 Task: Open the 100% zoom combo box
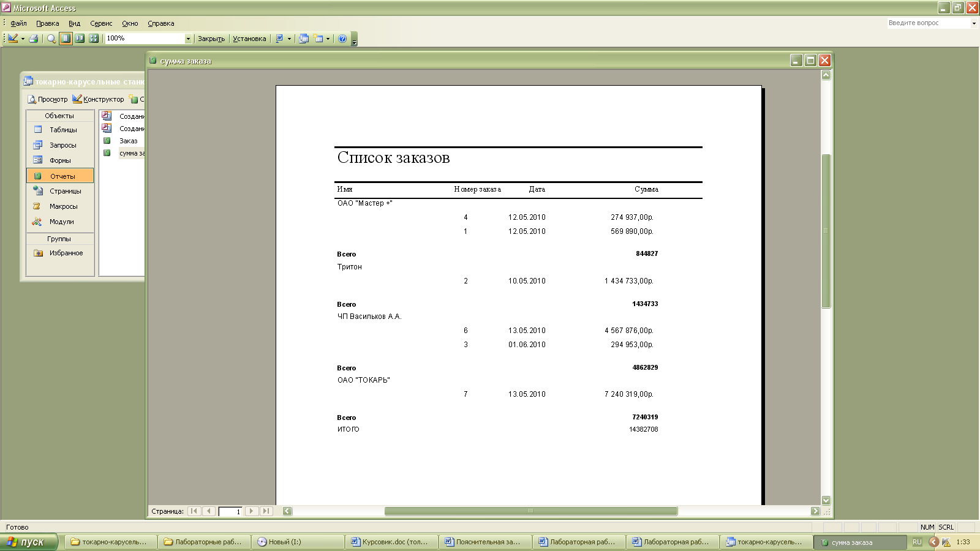pyautogui.click(x=149, y=39)
